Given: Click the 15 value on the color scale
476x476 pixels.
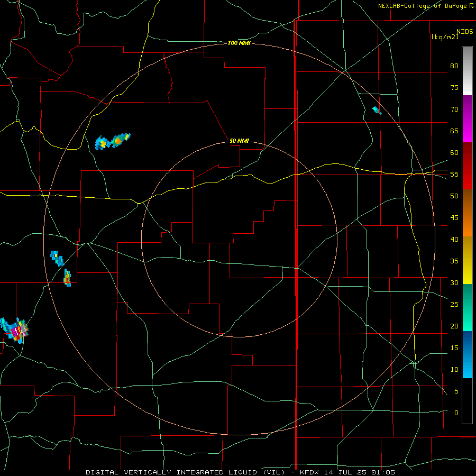Looking at the screenshot, I should coord(454,347).
